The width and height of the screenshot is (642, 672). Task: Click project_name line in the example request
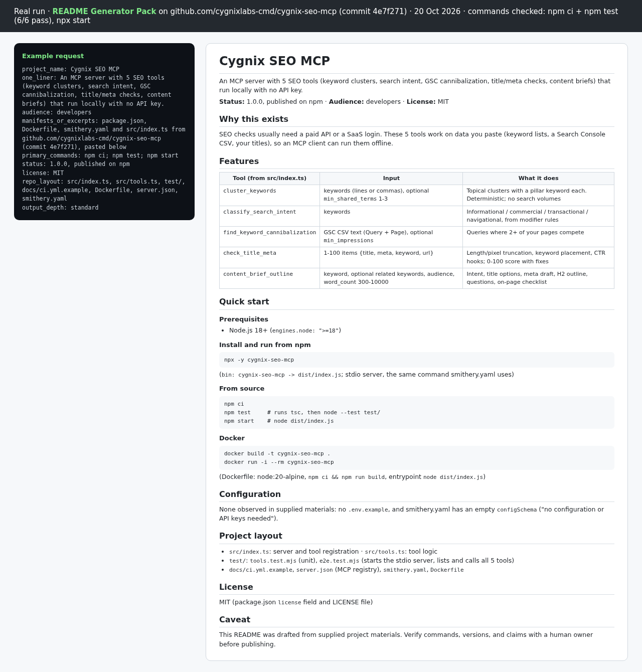pyautogui.click(x=71, y=69)
